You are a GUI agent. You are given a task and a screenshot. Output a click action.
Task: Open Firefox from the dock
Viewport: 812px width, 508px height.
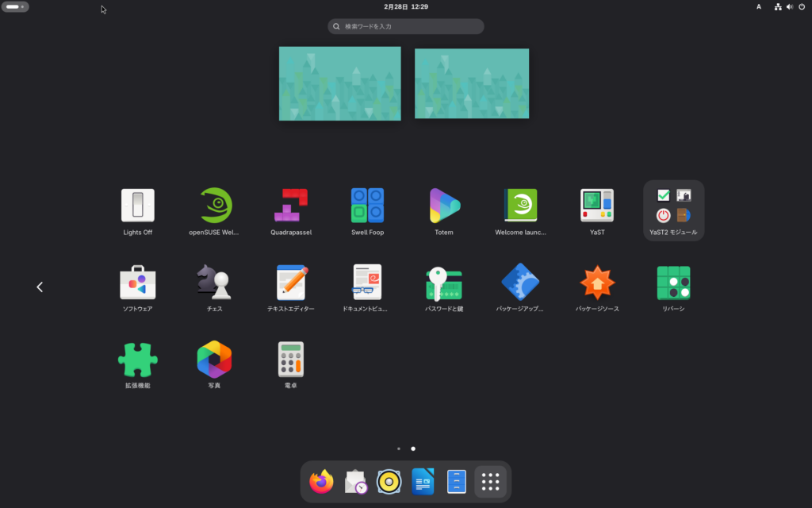tap(321, 482)
